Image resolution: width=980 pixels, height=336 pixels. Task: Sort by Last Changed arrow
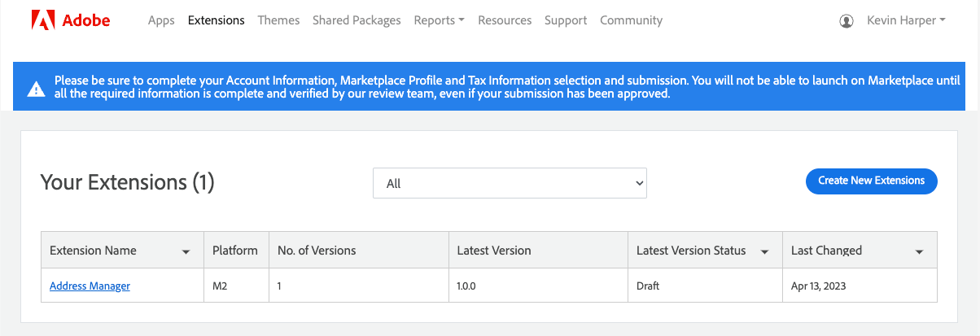pos(920,252)
